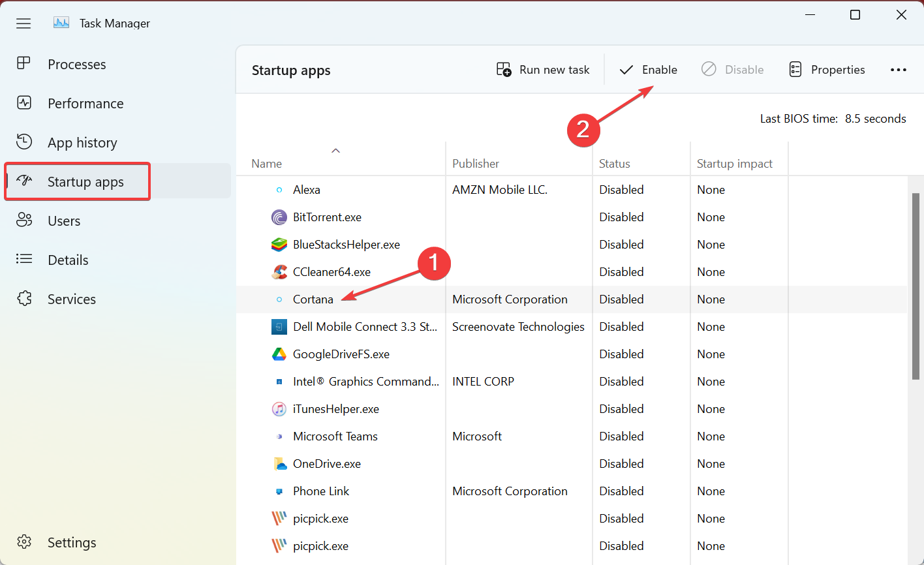Screen dimensions: 924x565
Task: Sort by Startup impact column
Action: 734,164
